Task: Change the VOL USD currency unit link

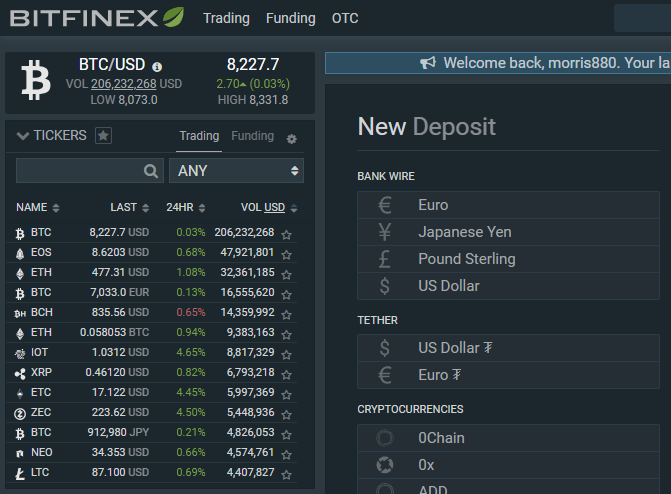Action: [x=274, y=208]
